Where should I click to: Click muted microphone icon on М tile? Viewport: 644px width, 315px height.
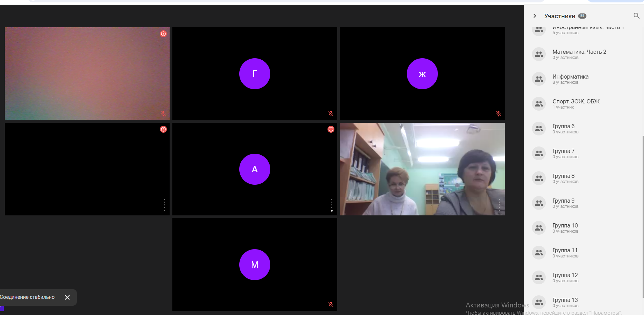pos(331,305)
